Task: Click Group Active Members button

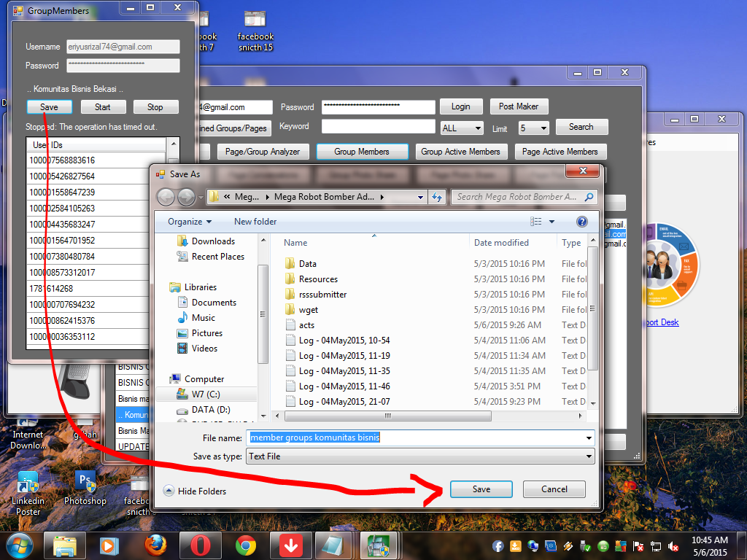Action: (x=461, y=152)
